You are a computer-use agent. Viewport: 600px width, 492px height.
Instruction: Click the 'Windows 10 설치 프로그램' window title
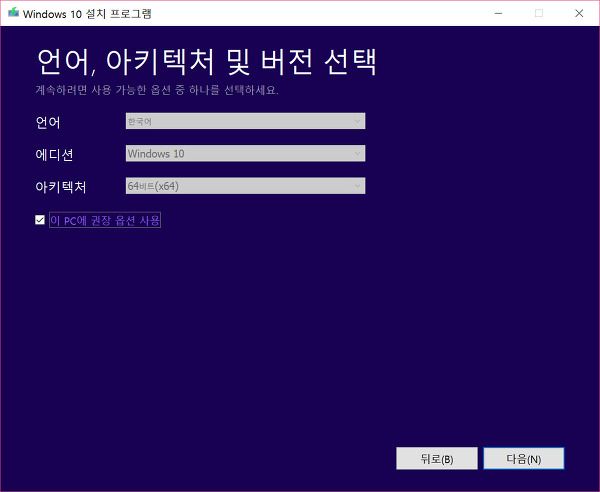coord(87,14)
